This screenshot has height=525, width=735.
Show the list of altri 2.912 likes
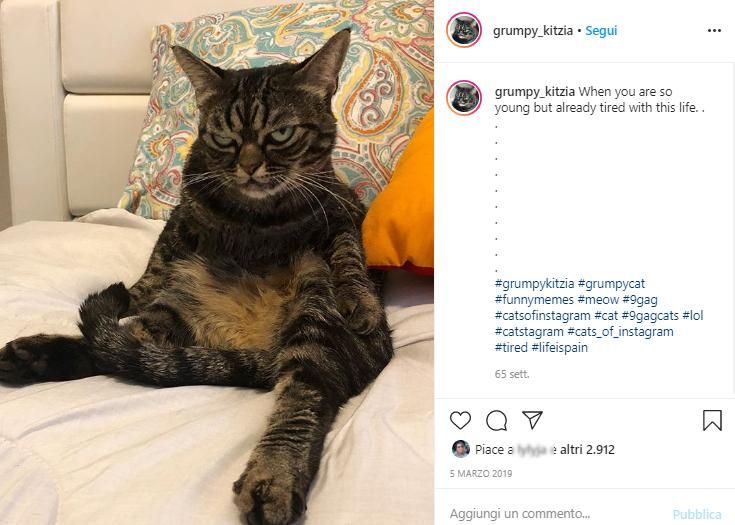click(587, 450)
